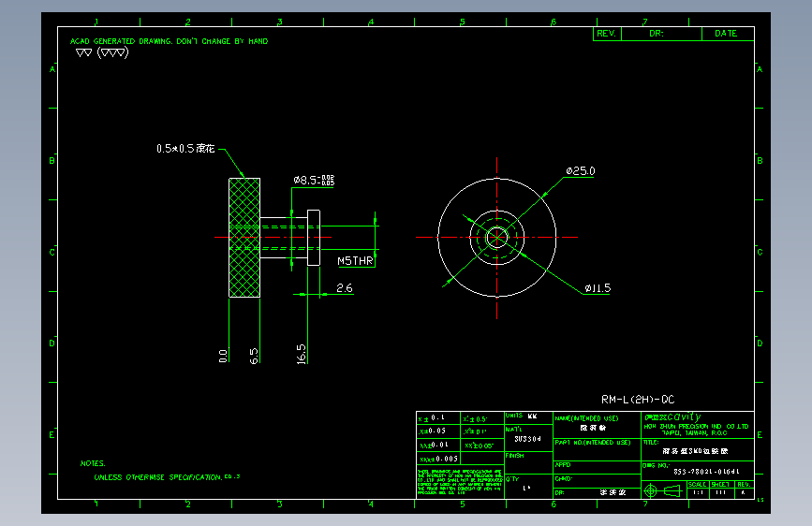This screenshot has width=812, height=526.
Task: Click the DR: header cell at top
Action: (661, 34)
